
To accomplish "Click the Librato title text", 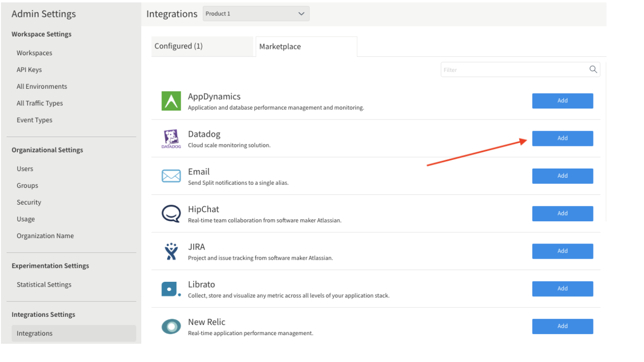I will pos(201,284).
